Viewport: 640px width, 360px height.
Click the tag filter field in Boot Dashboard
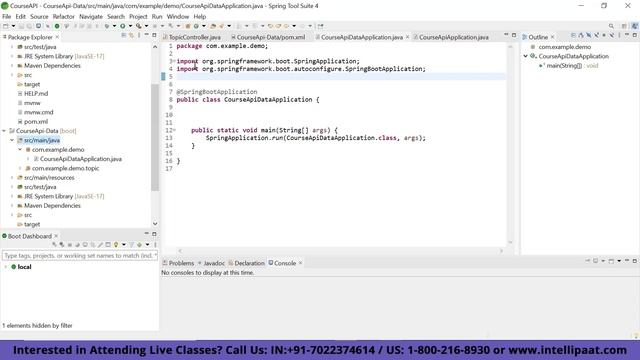pos(80,256)
